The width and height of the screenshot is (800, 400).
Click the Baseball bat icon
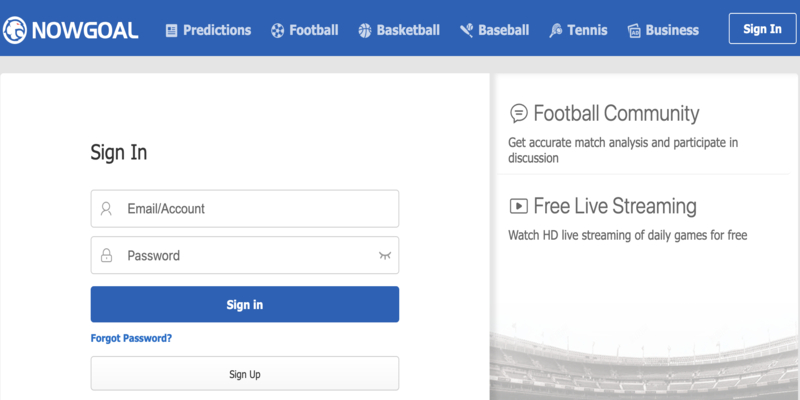coord(466,31)
